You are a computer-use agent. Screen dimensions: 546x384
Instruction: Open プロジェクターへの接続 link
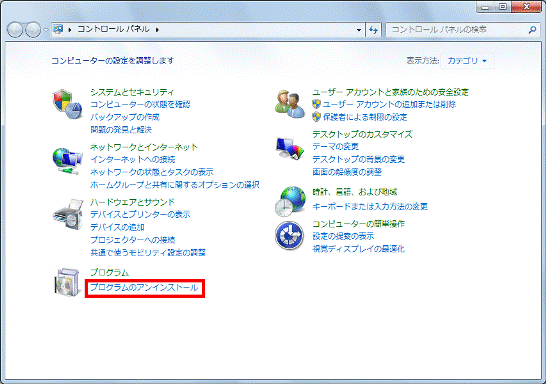tap(132, 240)
